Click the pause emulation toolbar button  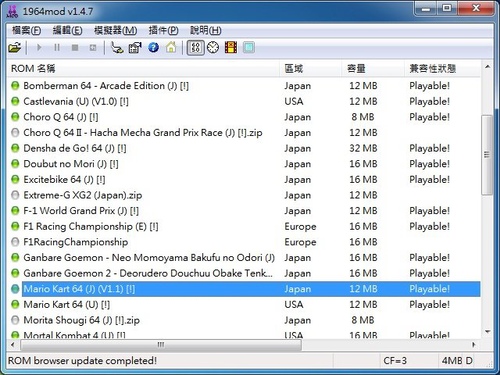(57, 48)
